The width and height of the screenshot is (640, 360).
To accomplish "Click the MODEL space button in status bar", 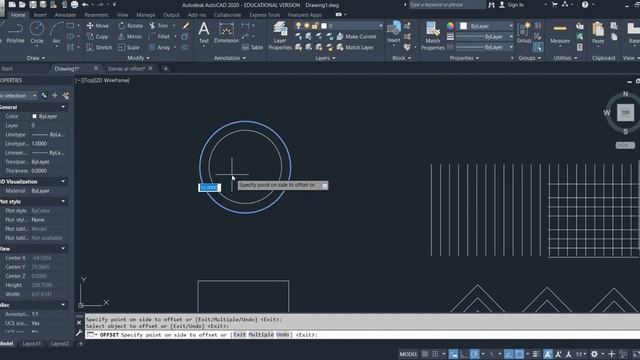I will tap(408, 354).
